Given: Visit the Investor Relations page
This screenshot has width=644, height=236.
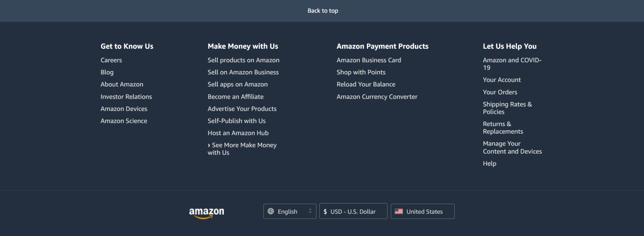Looking at the screenshot, I should 126,97.
